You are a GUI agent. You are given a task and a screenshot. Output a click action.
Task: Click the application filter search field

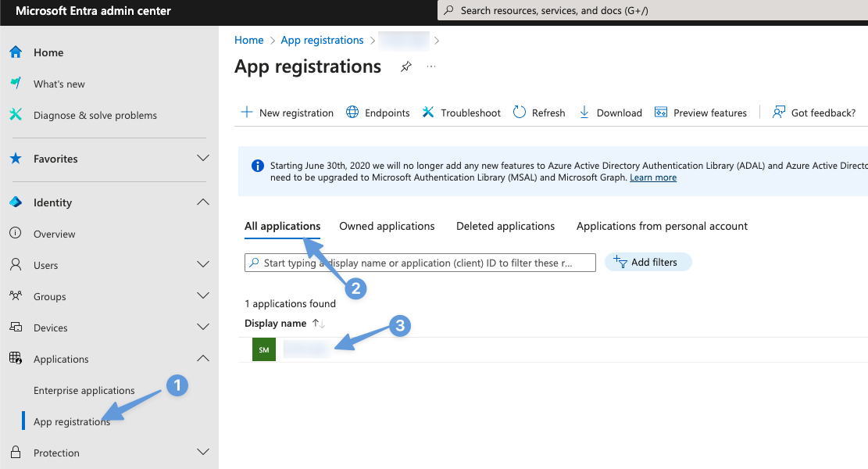pyautogui.click(x=422, y=263)
